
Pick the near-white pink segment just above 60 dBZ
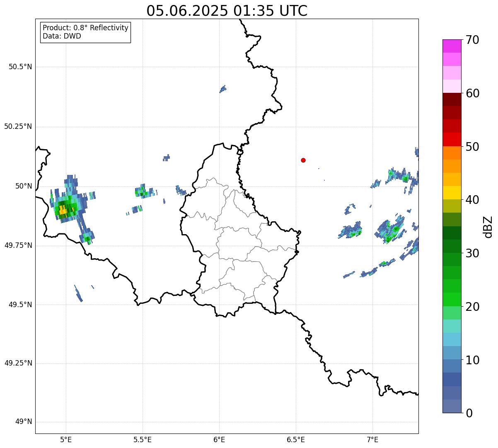[x=452, y=86]
